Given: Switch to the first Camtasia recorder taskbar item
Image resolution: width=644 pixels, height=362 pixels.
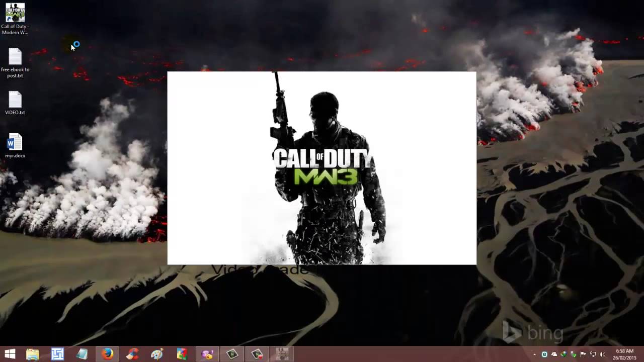Looking at the screenshot, I should tap(232, 354).
